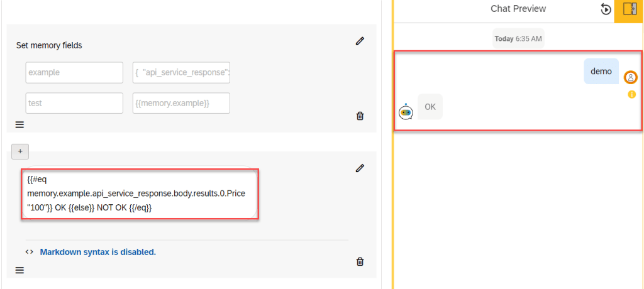Click the chatbot avatar icon

coord(406,112)
